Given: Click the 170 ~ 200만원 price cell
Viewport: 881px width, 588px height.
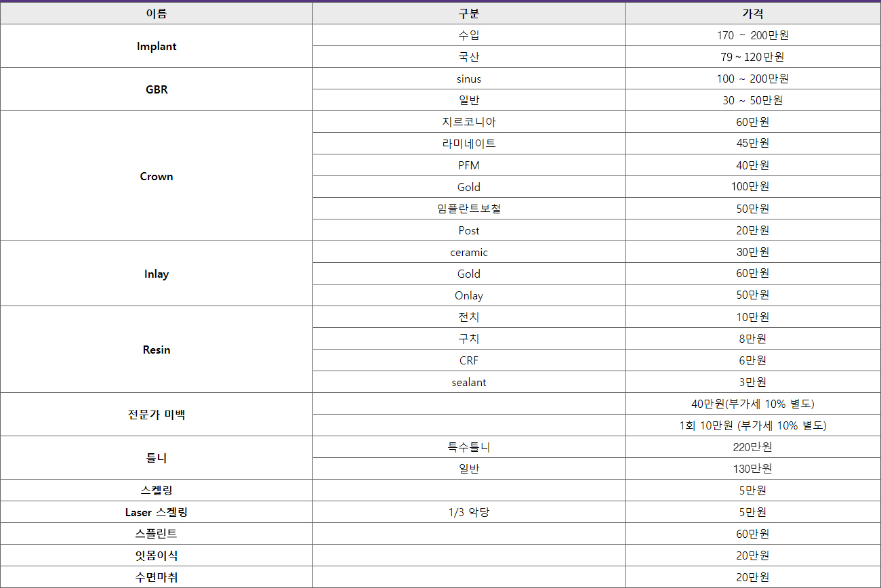Looking at the screenshot, I should tap(752, 35).
